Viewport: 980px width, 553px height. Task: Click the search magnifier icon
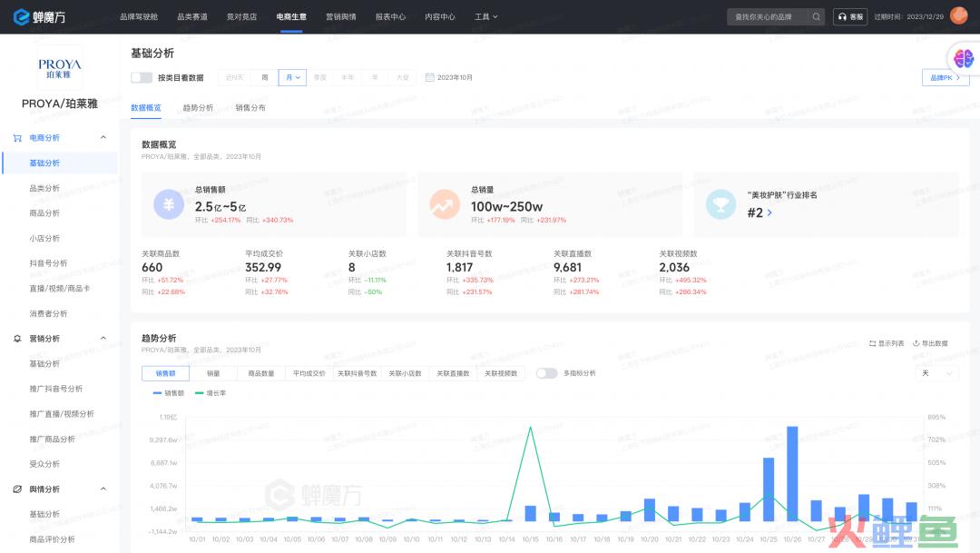[x=817, y=17]
